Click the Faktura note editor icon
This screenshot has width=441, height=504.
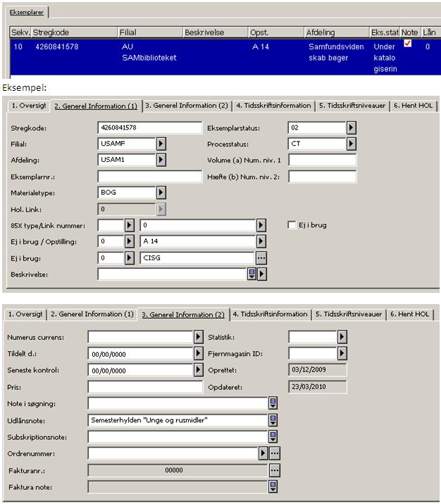click(273, 486)
